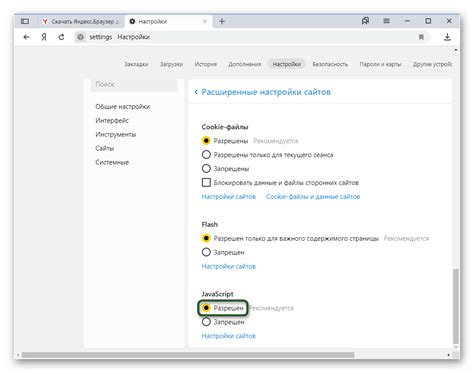474x373 pixels.
Task: Minimize the browser window
Action: click(x=407, y=21)
